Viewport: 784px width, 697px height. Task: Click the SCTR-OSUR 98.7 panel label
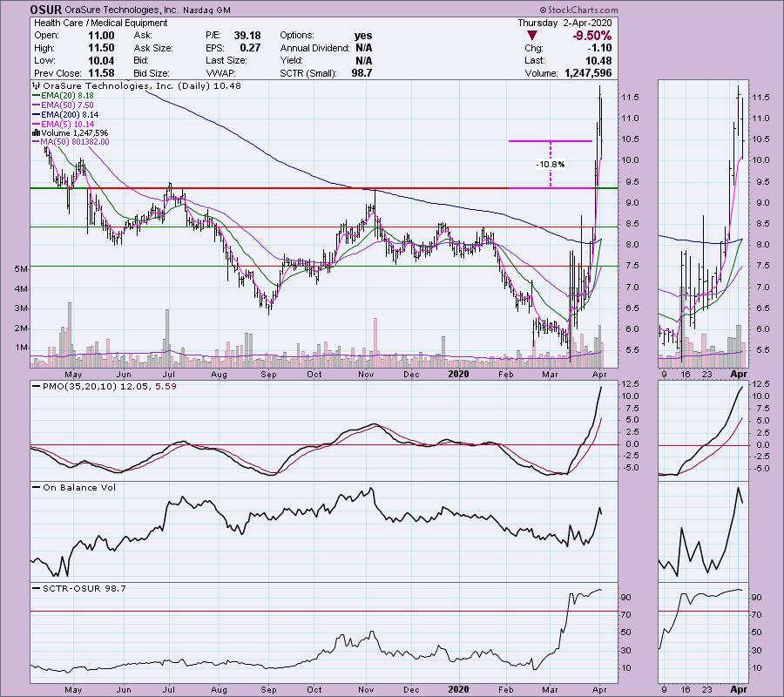[x=84, y=588]
